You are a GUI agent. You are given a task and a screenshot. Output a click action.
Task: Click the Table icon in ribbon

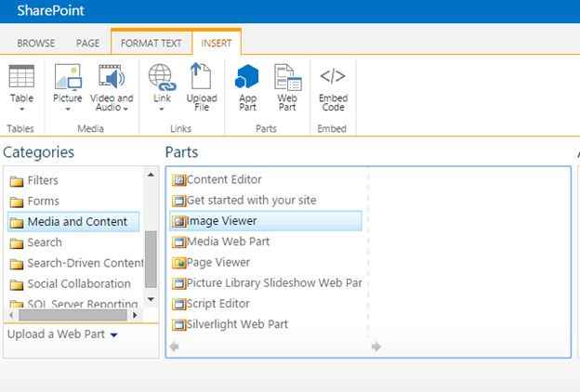(x=21, y=76)
